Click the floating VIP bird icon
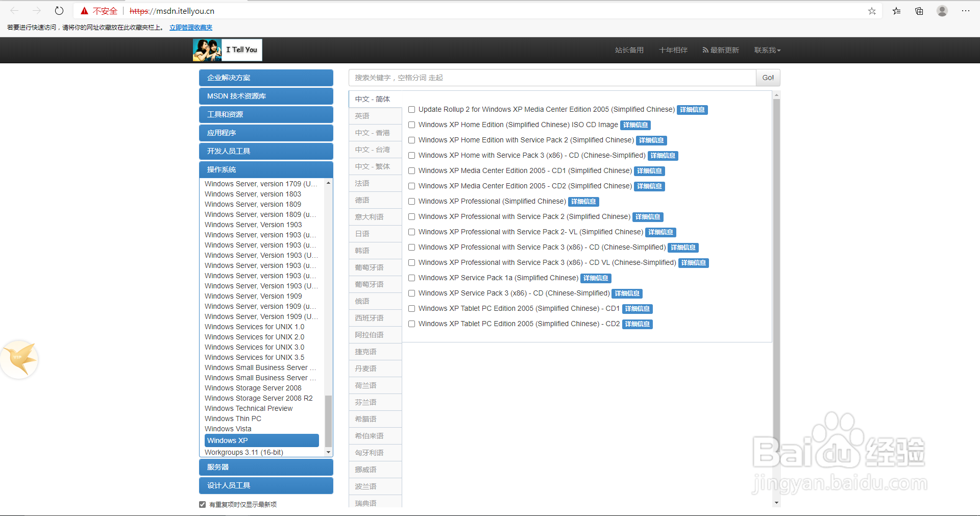 pos(19,359)
